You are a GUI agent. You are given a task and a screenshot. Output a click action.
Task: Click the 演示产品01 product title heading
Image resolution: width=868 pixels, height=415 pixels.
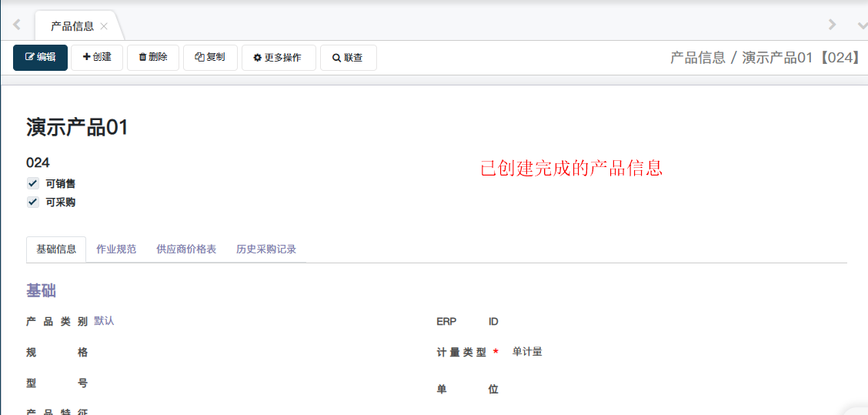pos(77,128)
